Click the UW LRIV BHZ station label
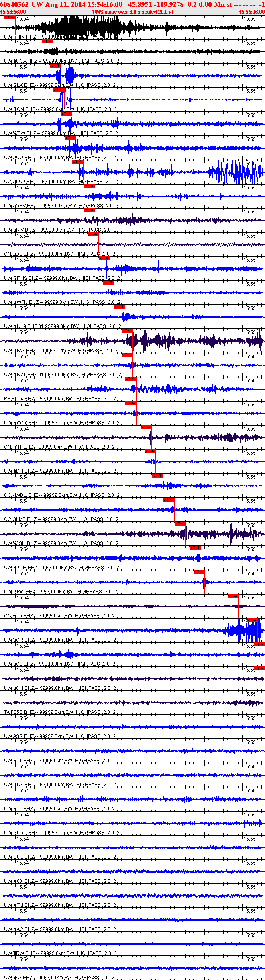The width and height of the screenshot is (265, 980). [60, 230]
